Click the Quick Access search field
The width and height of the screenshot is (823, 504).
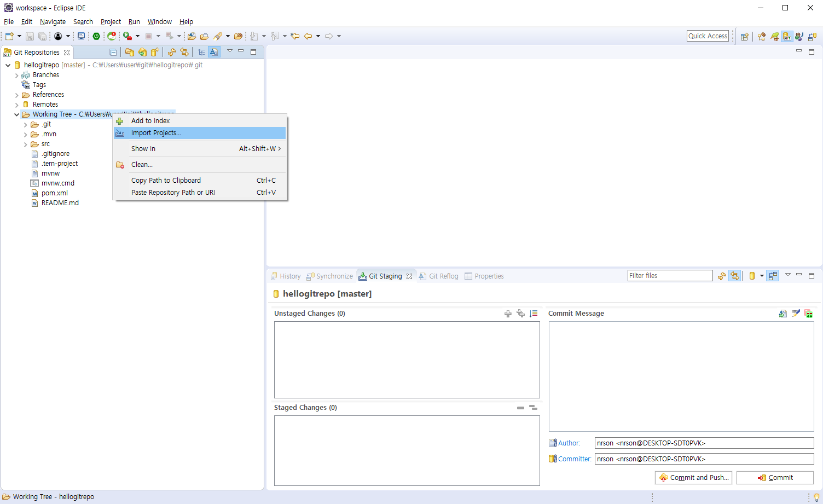708,36
